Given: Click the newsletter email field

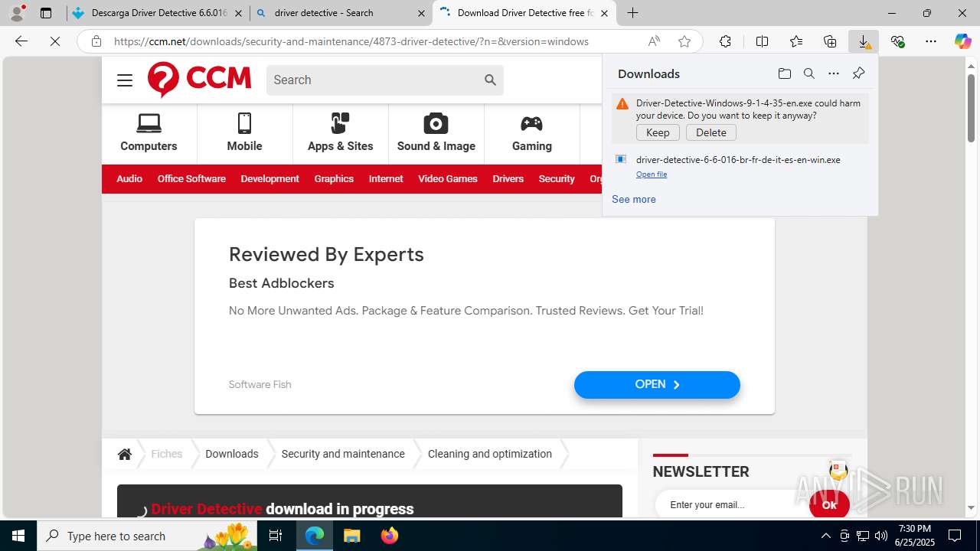Looking at the screenshot, I should [733, 505].
